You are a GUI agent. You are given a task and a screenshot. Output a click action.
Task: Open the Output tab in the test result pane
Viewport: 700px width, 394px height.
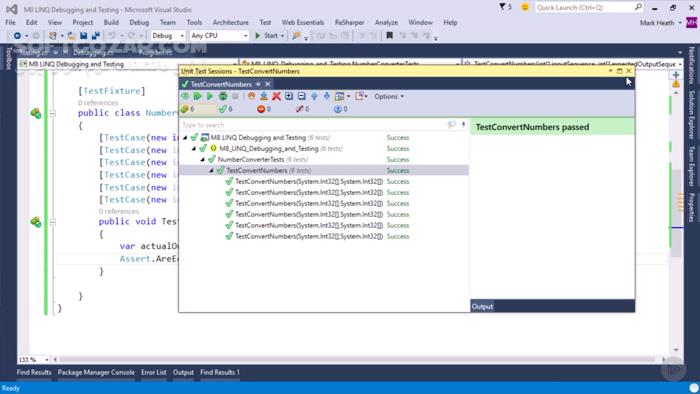click(x=482, y=307)
